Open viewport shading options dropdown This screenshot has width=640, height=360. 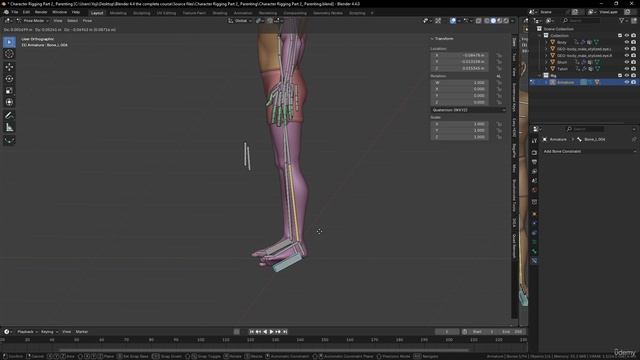coord(512,20)
